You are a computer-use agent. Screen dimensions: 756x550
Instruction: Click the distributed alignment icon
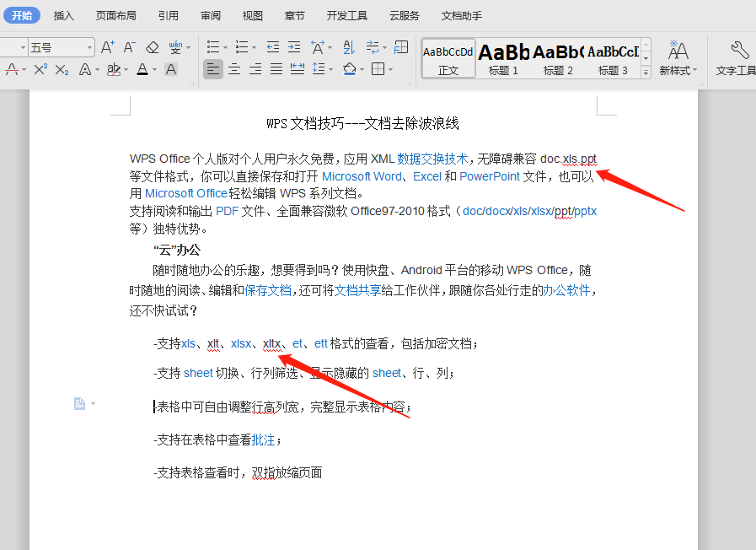click(x=298, y=69)
